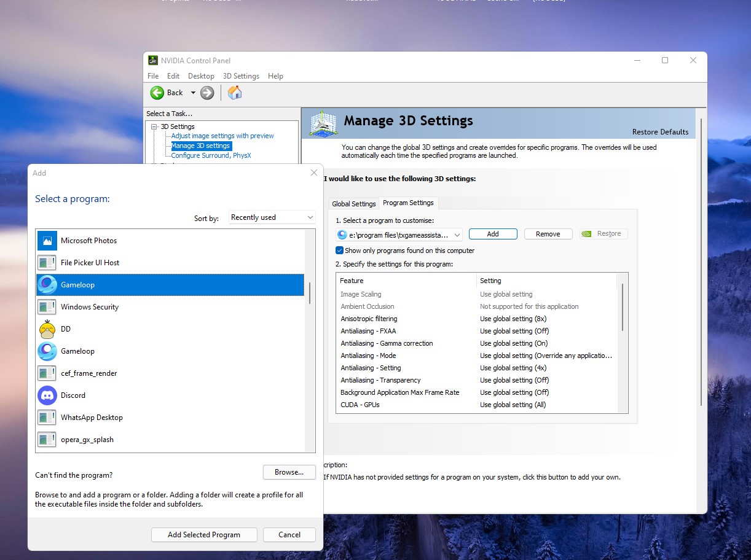
Task: Close the Add dialog with X
Action: 314,173
